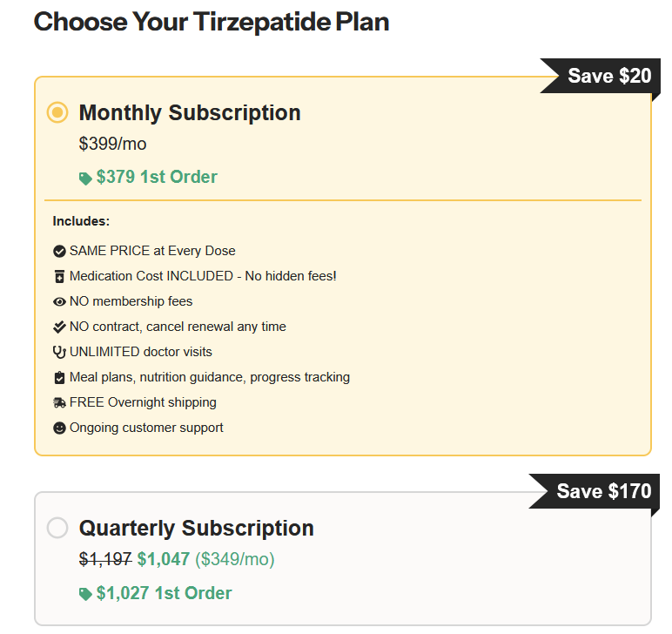This screenshot has height=634, width=672.
Task: Click the crossed-out $1,197 price
Action: click(x=105, y=559)
